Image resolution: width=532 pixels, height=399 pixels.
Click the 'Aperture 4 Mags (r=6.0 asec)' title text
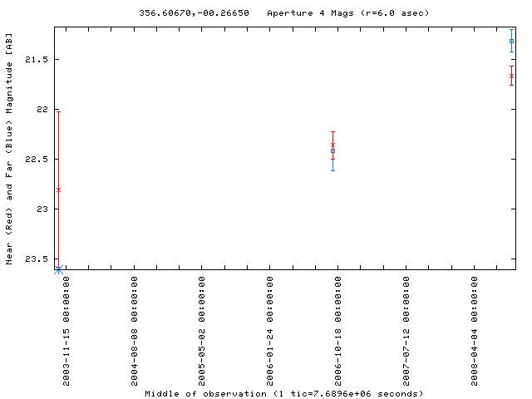[x=348, y=13]
